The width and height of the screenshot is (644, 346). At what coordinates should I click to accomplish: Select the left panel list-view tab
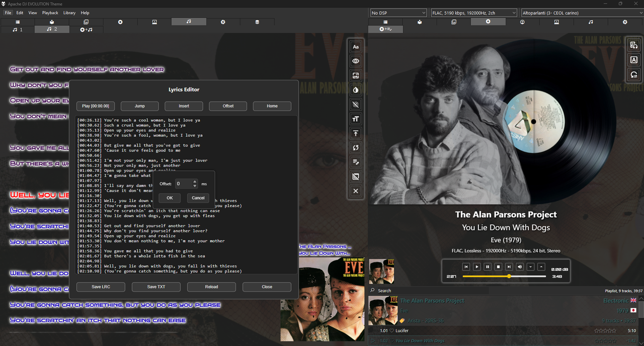coord(18,22)
